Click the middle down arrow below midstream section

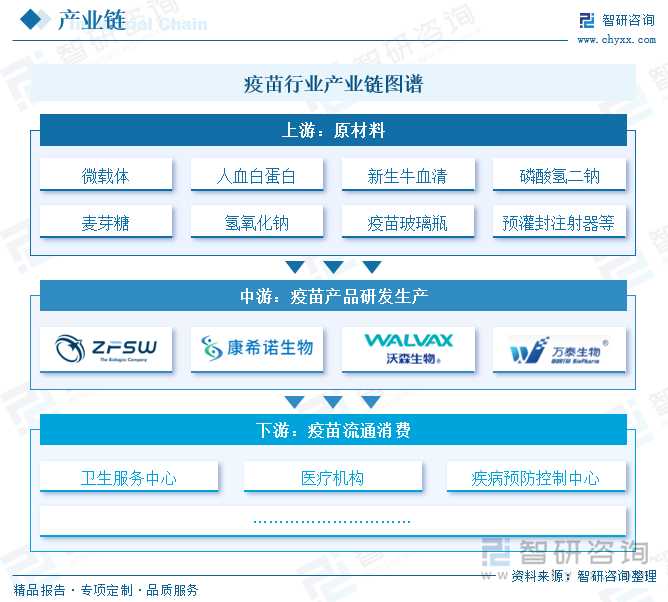pyautogui.click(x=333, y=402)
